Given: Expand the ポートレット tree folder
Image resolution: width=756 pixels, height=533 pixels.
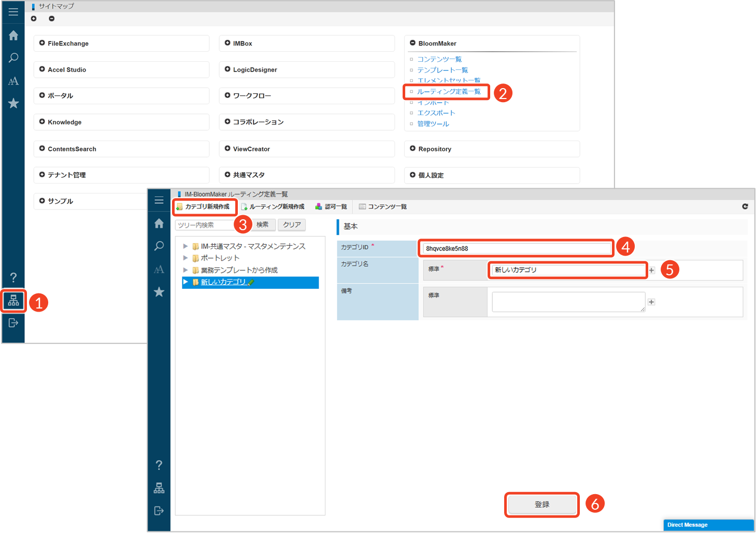Looking at the screenshot, I should point(186,258).
